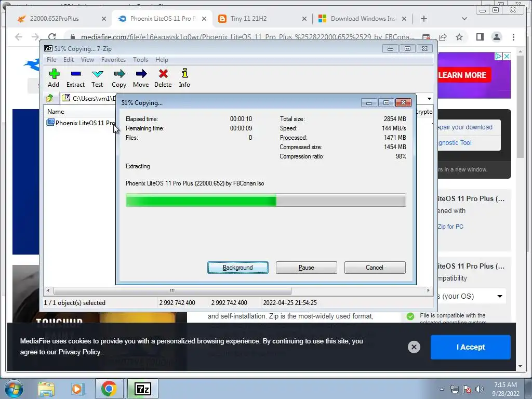Click right arrow of 7-Zip horizontal scrollbar
Viewport: 532px width, 399px height.
(x=428, y=290)
